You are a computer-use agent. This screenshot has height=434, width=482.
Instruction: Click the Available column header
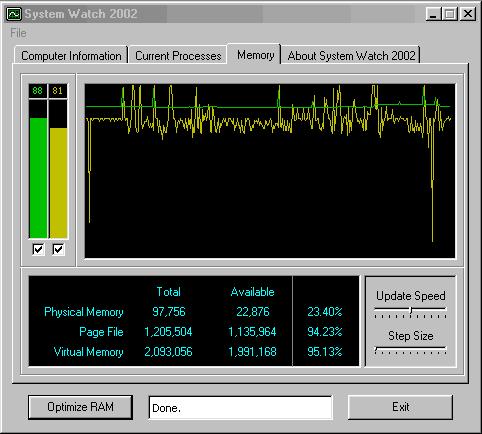click(253, 292)
